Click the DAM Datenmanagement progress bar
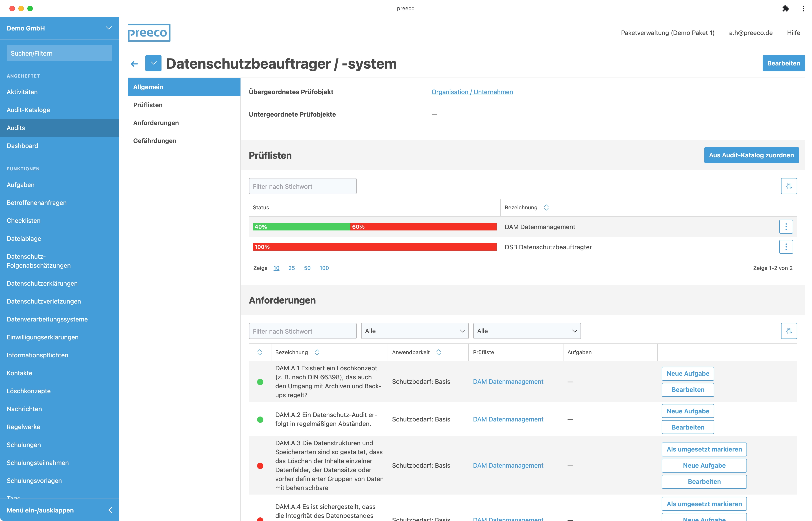Image resolution: width=812 pixels, height=521 pixels. [374, 227]
